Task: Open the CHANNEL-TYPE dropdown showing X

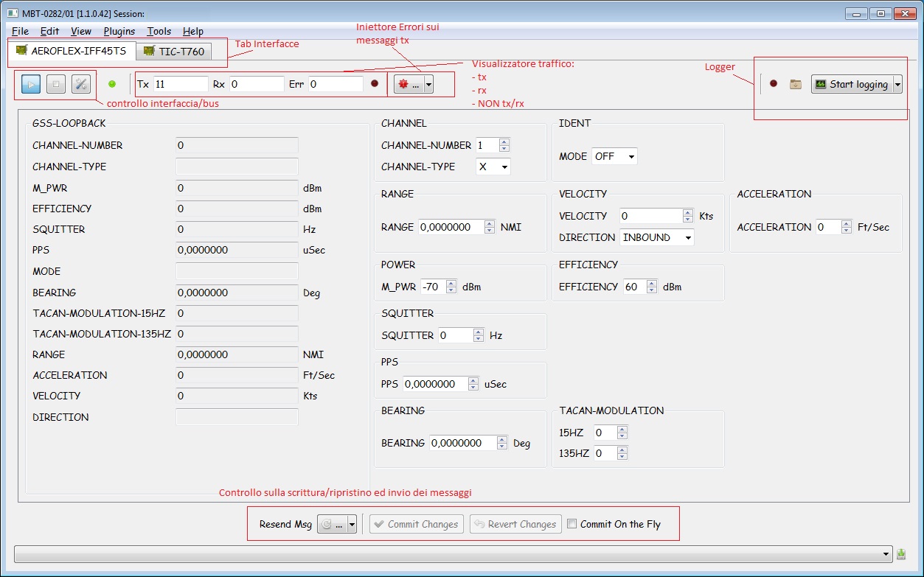Action: pyautogui.click(x=492, y=167)
